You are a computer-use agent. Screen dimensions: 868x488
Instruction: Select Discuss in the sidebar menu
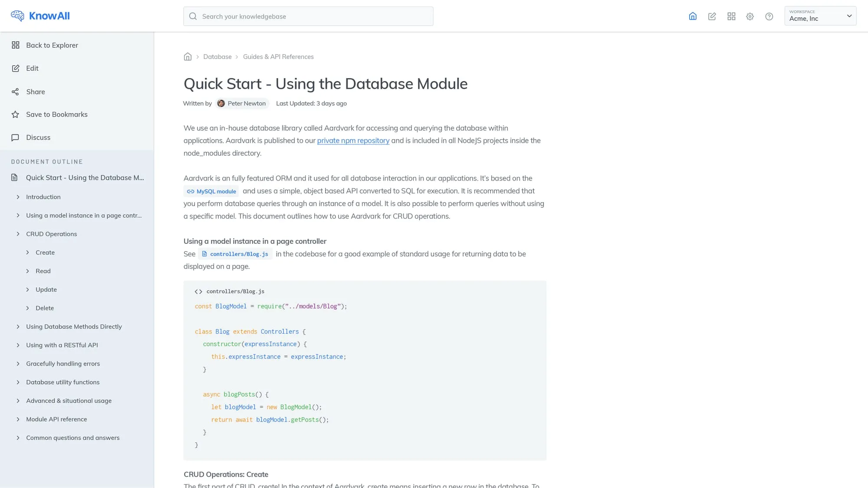tap(38, 138)
